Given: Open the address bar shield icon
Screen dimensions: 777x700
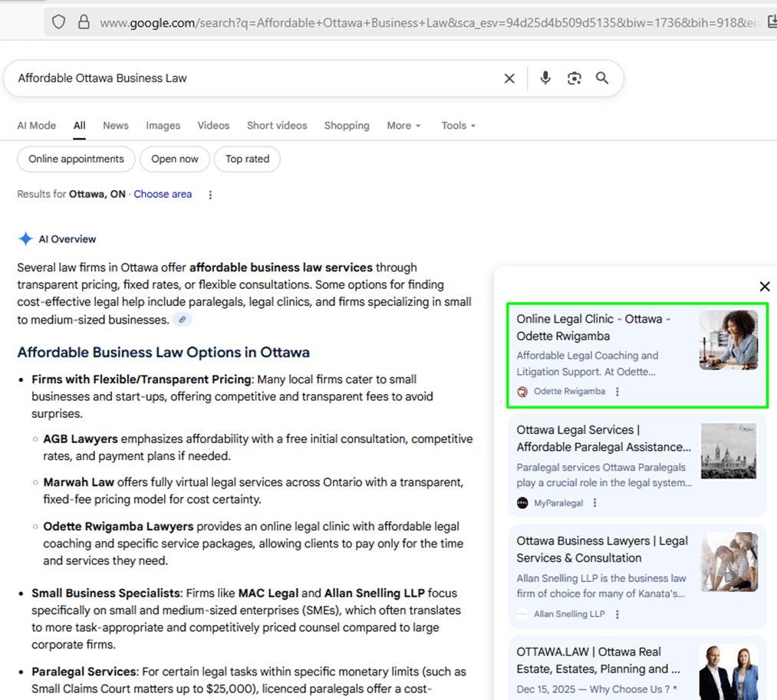Looking at the screenshot, I should pos(59,22).
